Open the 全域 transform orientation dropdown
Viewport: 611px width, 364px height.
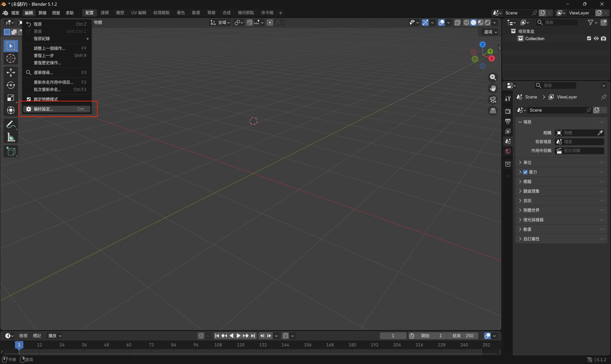220,22
